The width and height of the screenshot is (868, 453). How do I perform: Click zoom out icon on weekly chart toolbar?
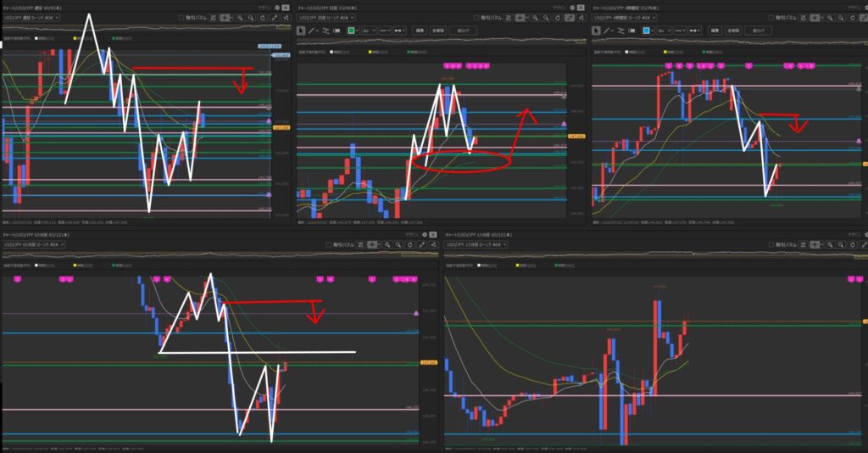[251, 18]
